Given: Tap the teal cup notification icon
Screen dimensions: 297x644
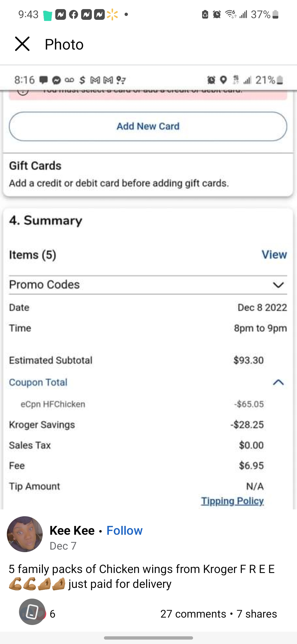Looking at the screenshot, I should 48,15.
